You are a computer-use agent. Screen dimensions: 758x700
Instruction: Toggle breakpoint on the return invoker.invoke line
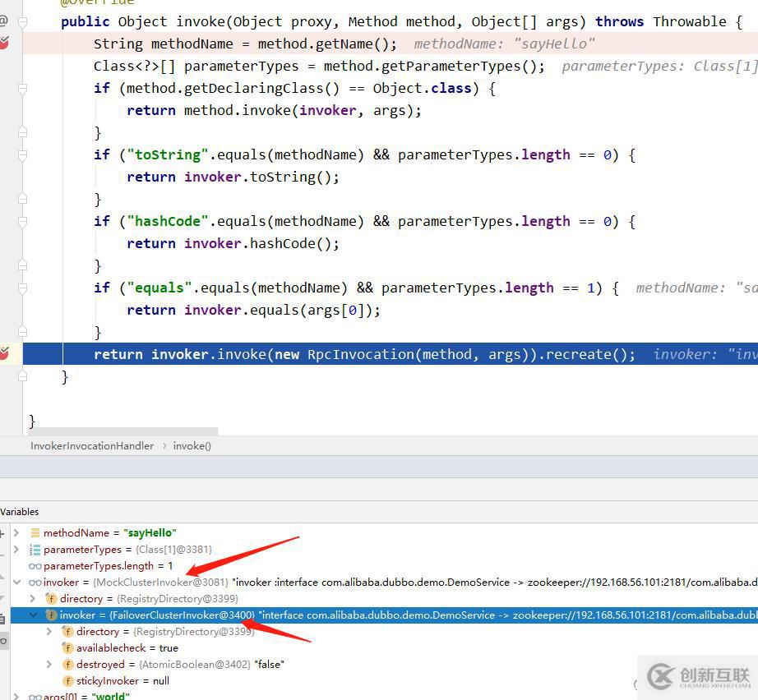point(4,354)
